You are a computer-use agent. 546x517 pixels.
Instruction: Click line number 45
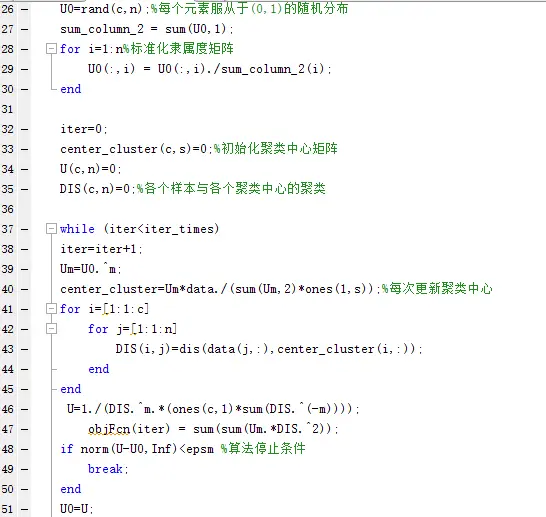pyautogui.click(x=7, y=389)
